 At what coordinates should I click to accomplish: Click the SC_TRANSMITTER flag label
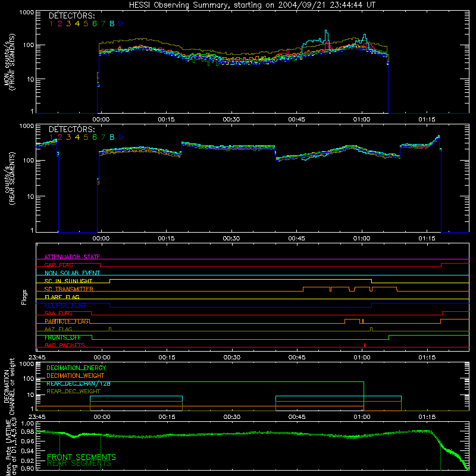tap(69, 289)
